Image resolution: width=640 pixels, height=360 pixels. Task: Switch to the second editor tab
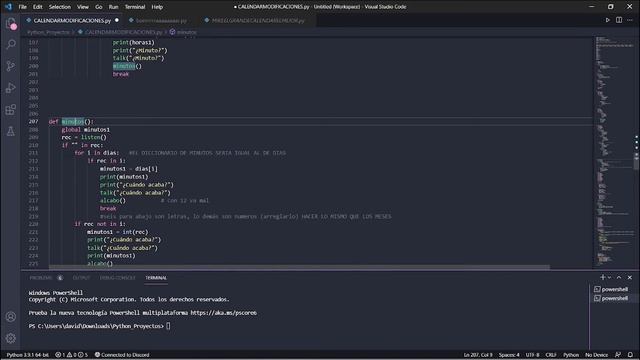tap(161, 20)
